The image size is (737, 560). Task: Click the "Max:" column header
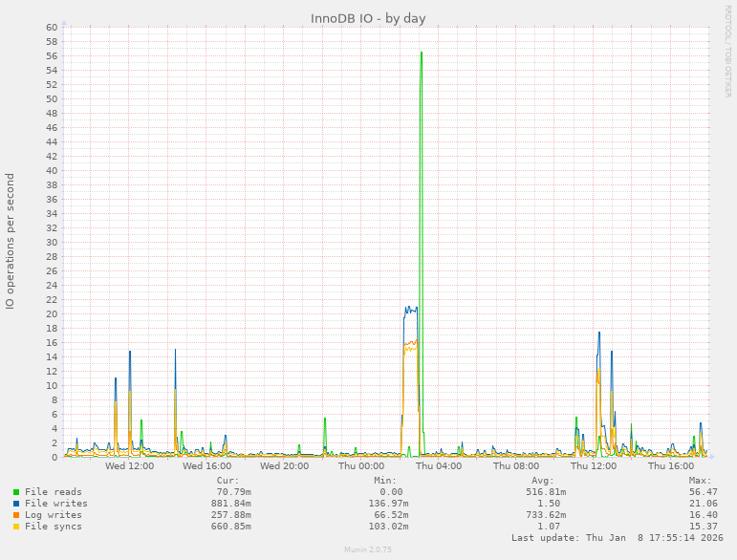tap(701, 481)
